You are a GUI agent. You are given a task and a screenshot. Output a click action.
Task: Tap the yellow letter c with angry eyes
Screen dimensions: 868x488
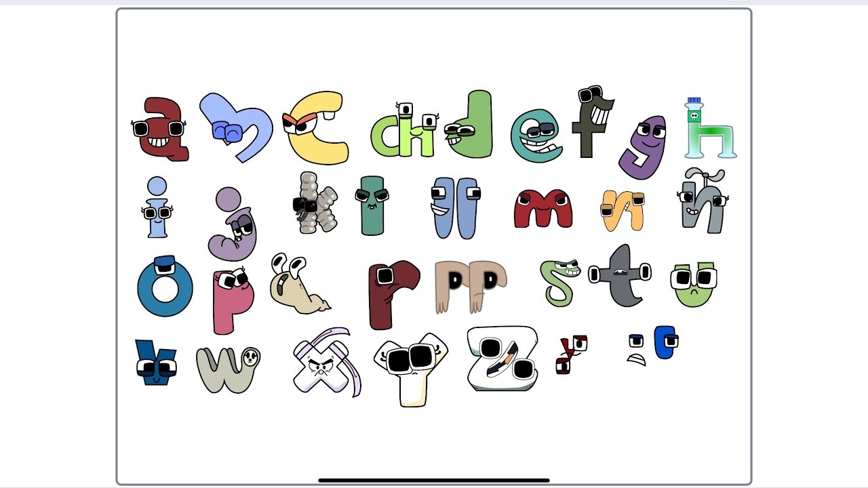click(x=315, y=128)
